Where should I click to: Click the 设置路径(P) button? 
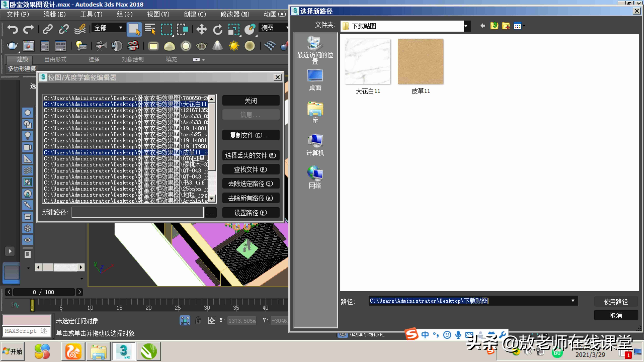tap(251, 212)
